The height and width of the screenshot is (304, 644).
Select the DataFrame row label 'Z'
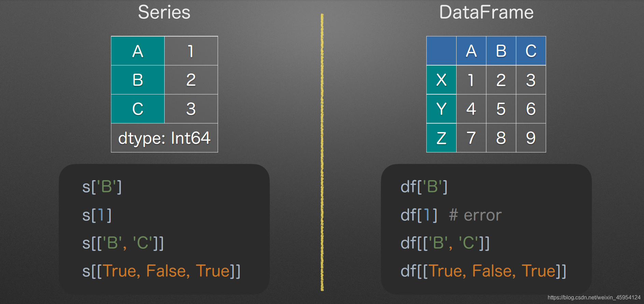click(442, 138)
